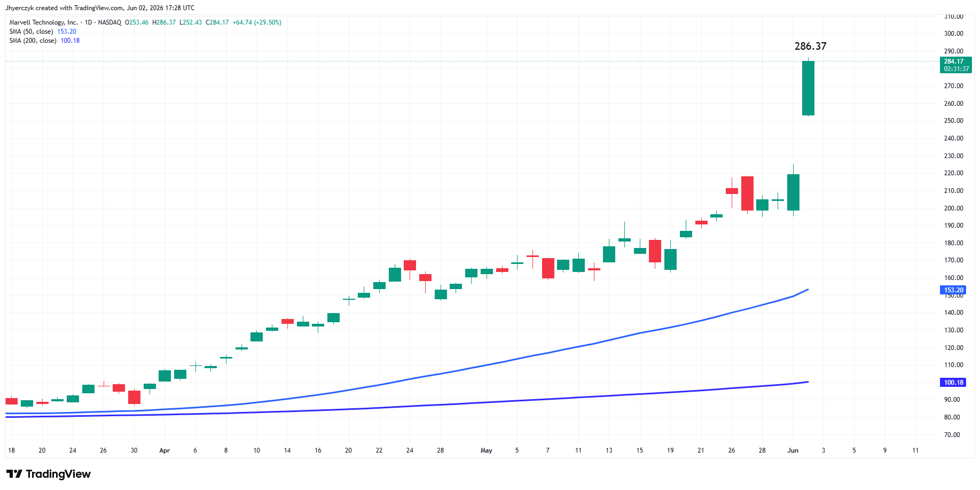Screen dimensions: 980x490
Task: Click the 02:31:37 bar countdown timer
Action: pyautogui.click(x=956, y=69)
